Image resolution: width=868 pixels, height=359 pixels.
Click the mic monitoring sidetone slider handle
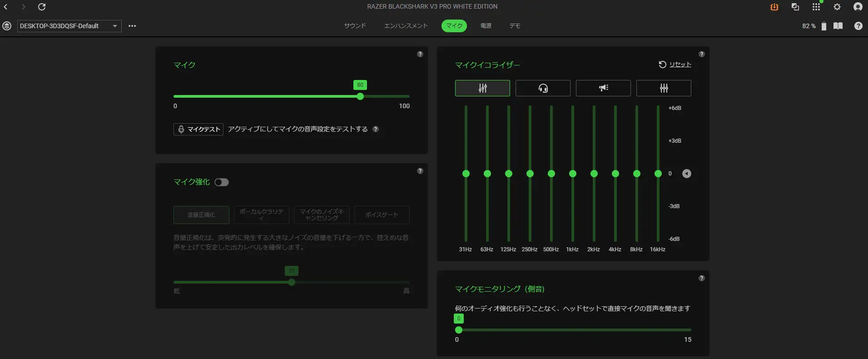point(459,330)
